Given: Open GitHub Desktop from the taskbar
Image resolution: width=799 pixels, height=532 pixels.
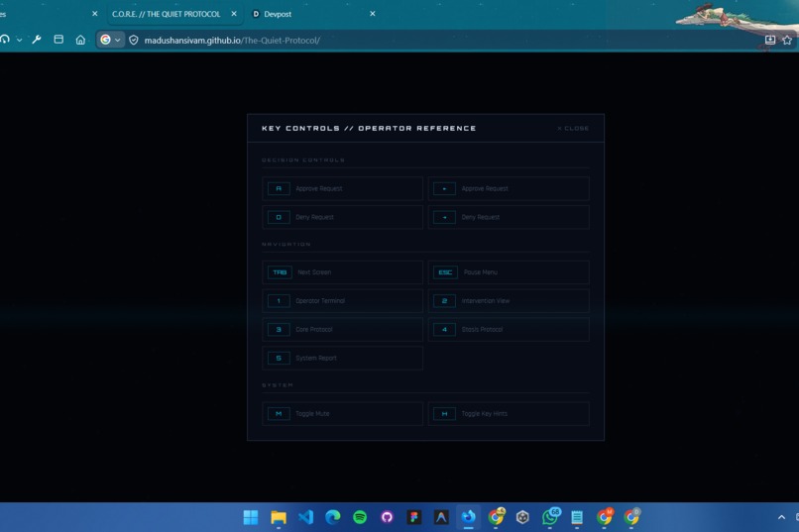Looking at the screenshot, I should coord(388,517).
